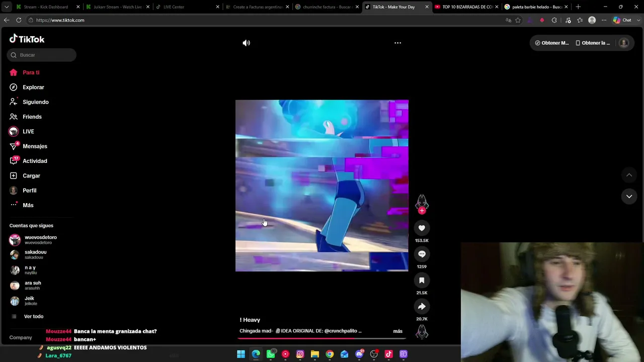Image resolution: width=644 pixels, height=362 pixels.
Task: Click the Obtener la... button
Action: [x=592, y=43]
